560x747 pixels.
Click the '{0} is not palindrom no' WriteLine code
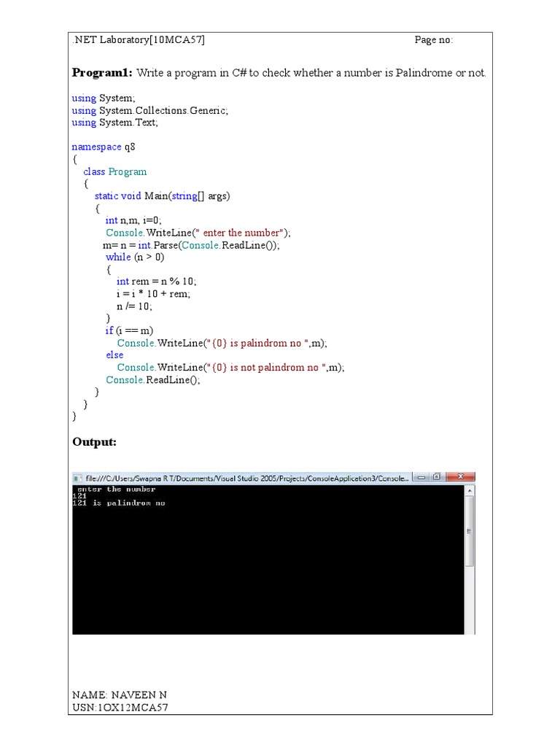[230, 368]
